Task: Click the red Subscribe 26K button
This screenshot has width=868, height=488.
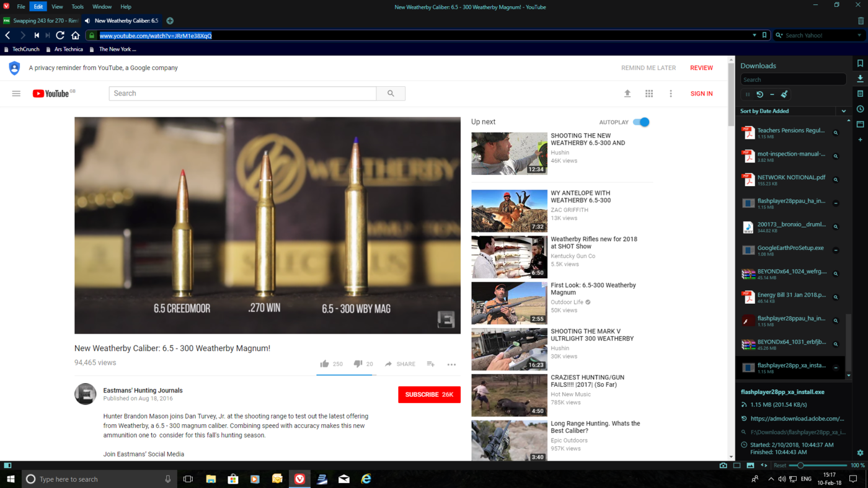Action: [429, 394]
